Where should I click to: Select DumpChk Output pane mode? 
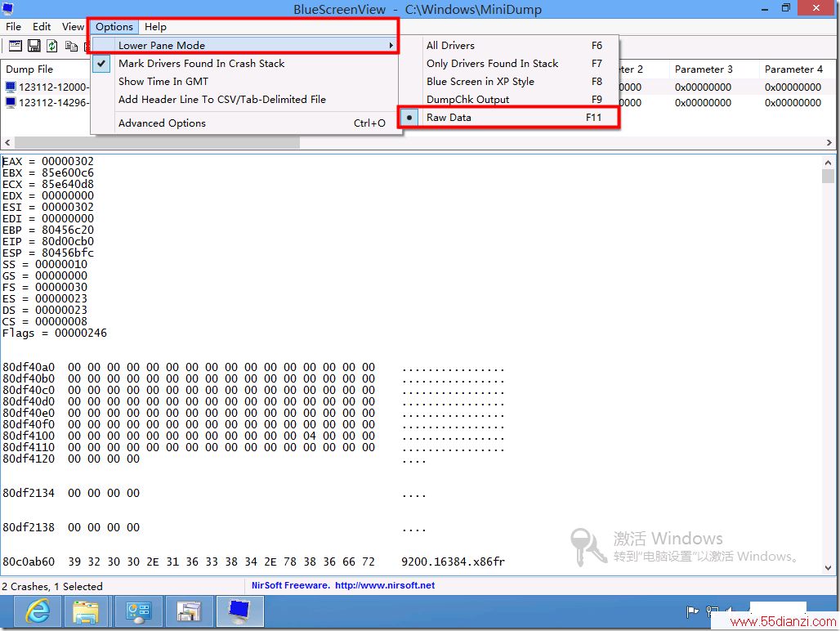pos(509,99)
